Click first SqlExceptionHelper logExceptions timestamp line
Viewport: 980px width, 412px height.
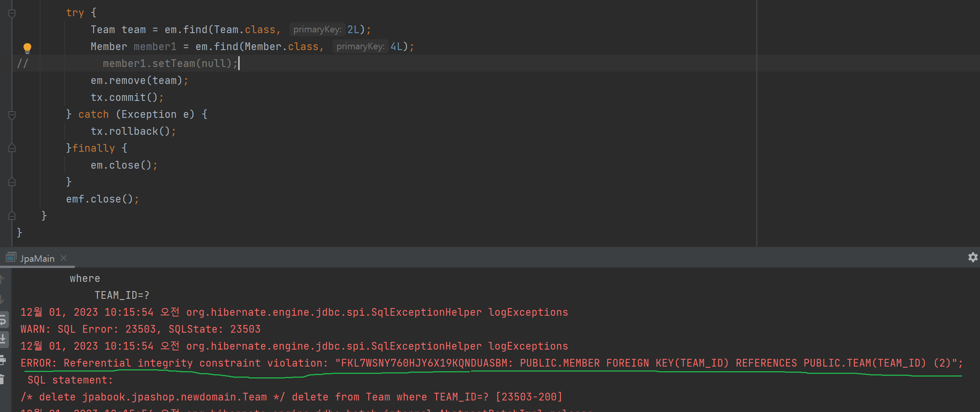(x=294, y=312)
